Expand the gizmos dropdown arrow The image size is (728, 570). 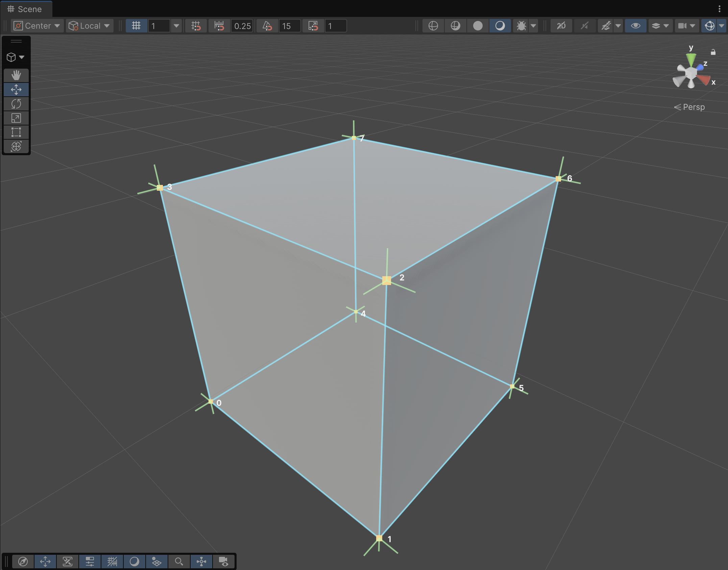(x=722, y=26)
